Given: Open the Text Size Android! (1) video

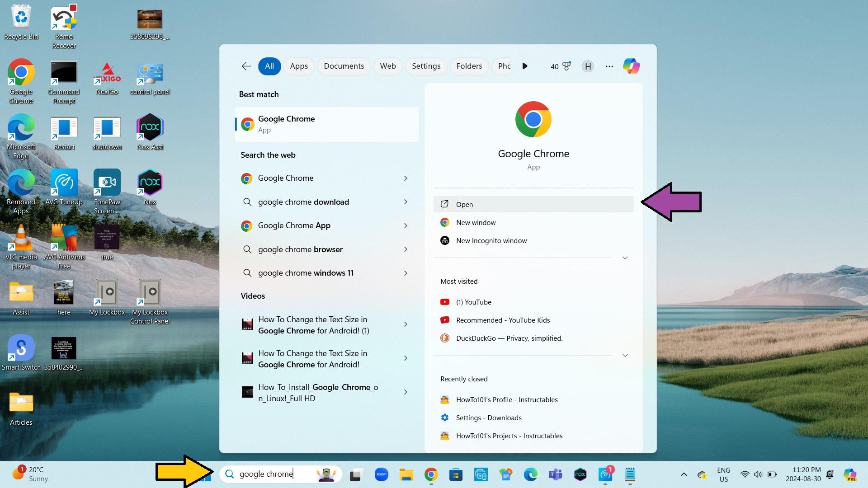Looking at the screenshot, I should point(314,325).
